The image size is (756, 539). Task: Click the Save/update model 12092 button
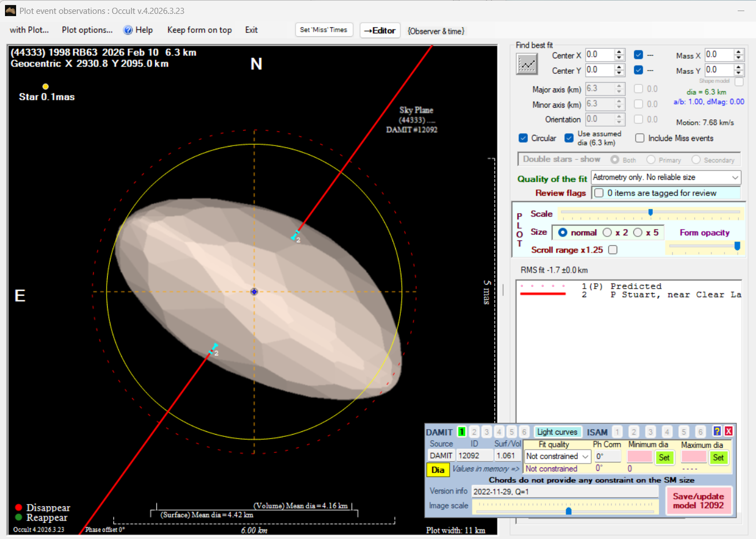[698, 501]
